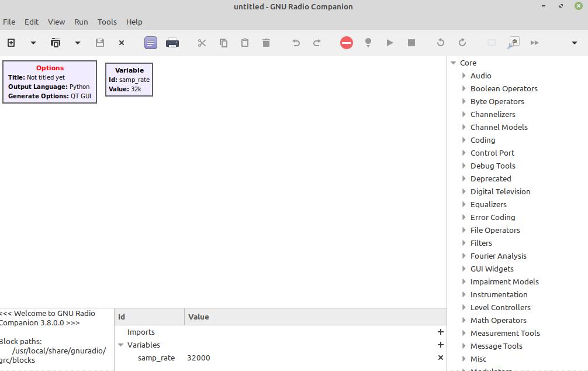Save the current flow graph
The height and width of the screenshot is (371, 588).
pos(100,43)
